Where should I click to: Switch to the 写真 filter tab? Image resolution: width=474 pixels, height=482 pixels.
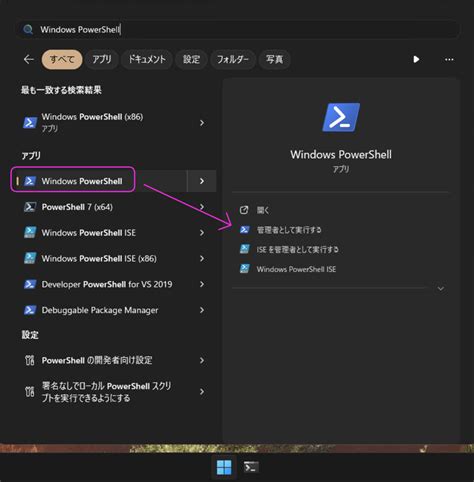[x=274, y=59]
